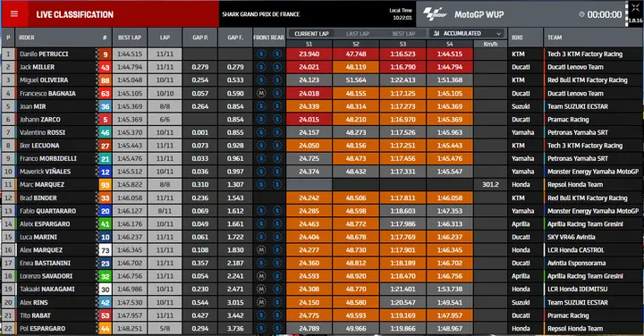The image size is (644, 336).
Task: Click the version number 1.8.16
Action: (635, 20)
